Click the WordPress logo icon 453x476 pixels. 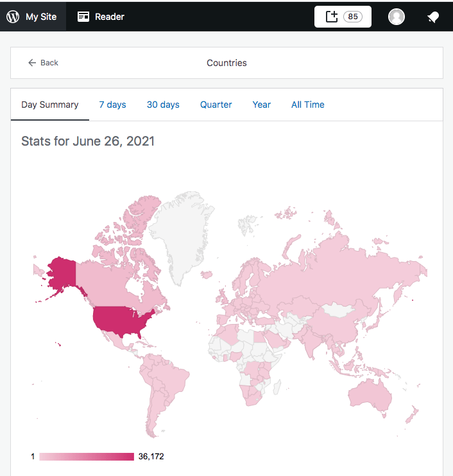click(x=13, y=17)
